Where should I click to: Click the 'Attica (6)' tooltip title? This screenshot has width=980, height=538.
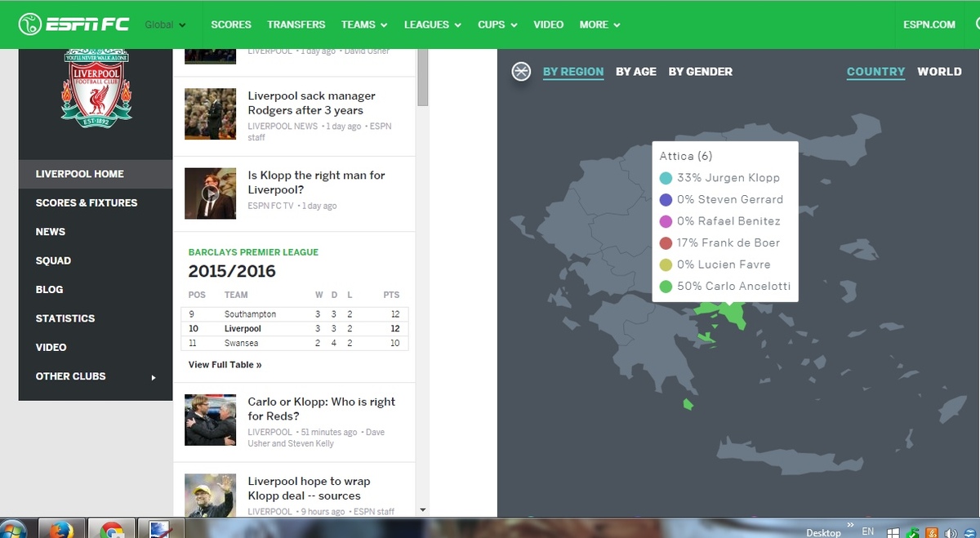coord(686,156)
